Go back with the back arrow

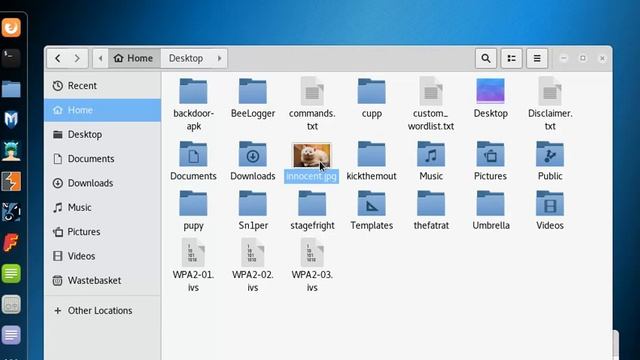tap(58, 58)
